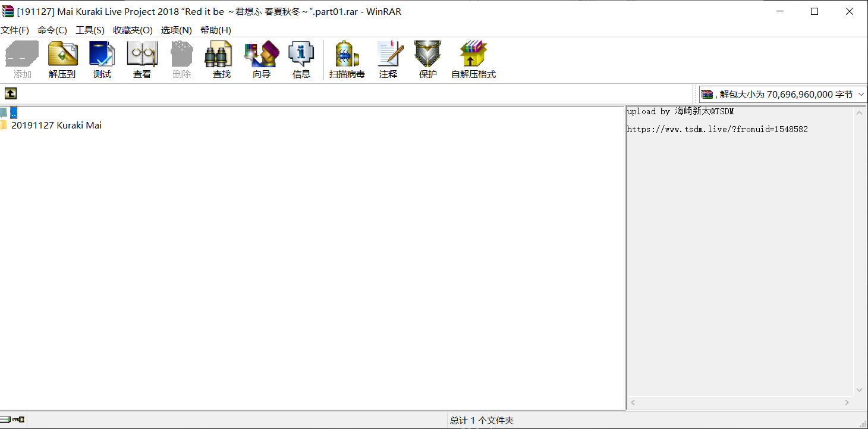Click the Add (添加) toolbar icon
868x429 pixels.
pyautogui.click(x=22, y=60)
